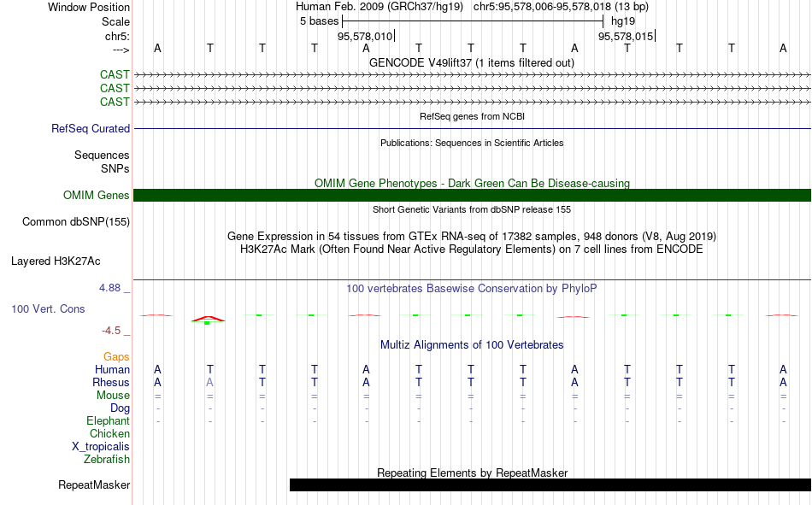The width and height of the screenshot is (812, 505).
Task: Open the GENCODE V49lift37 track title
Action: click(x=471, y=62)
